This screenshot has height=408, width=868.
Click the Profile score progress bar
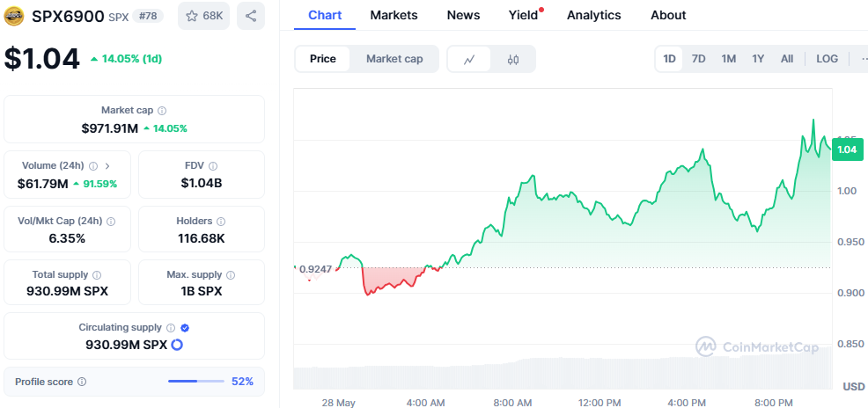(x=196, y=382)
